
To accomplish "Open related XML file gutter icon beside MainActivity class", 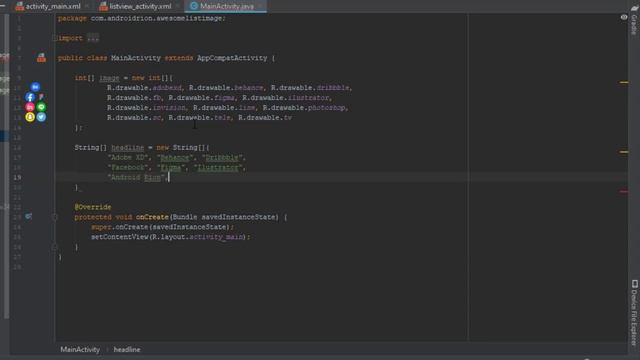I will 41,58.
